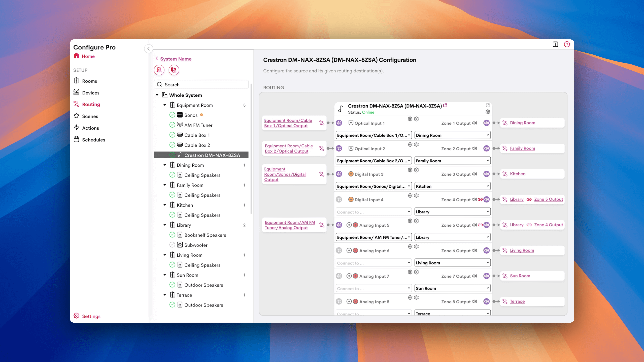Click the add room icon above the tree
644x362 pixels.
pos(159,70)
